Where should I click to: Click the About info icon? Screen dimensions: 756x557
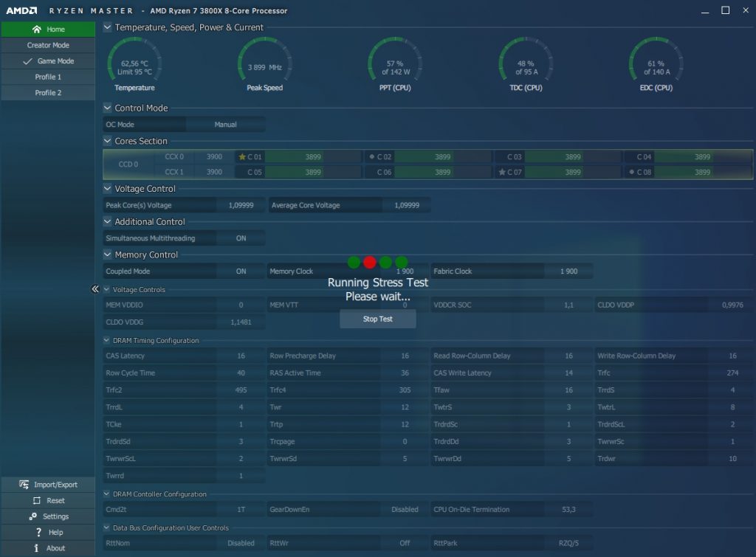pyautogui.click(x=36, y=548)
